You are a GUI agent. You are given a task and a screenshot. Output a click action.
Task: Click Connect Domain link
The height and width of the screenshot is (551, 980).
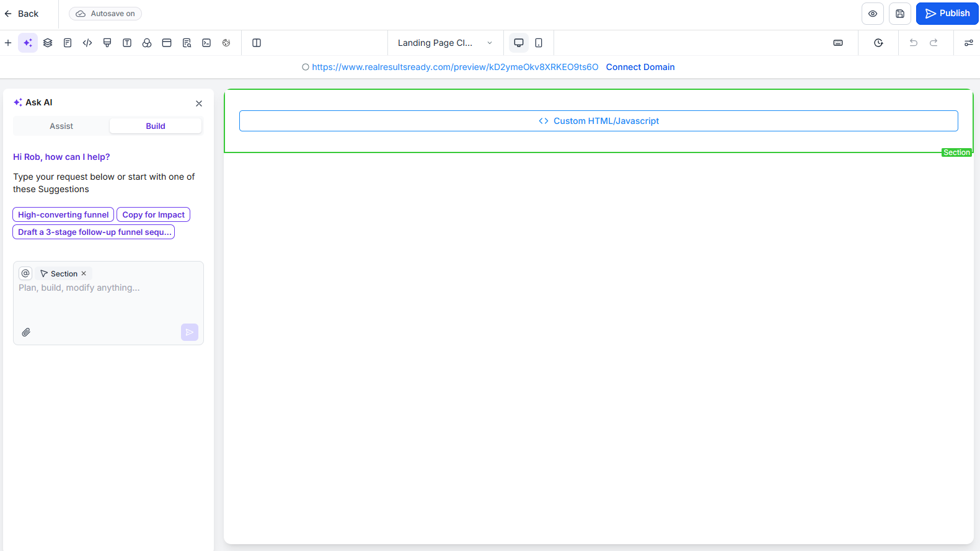[640, 67]
